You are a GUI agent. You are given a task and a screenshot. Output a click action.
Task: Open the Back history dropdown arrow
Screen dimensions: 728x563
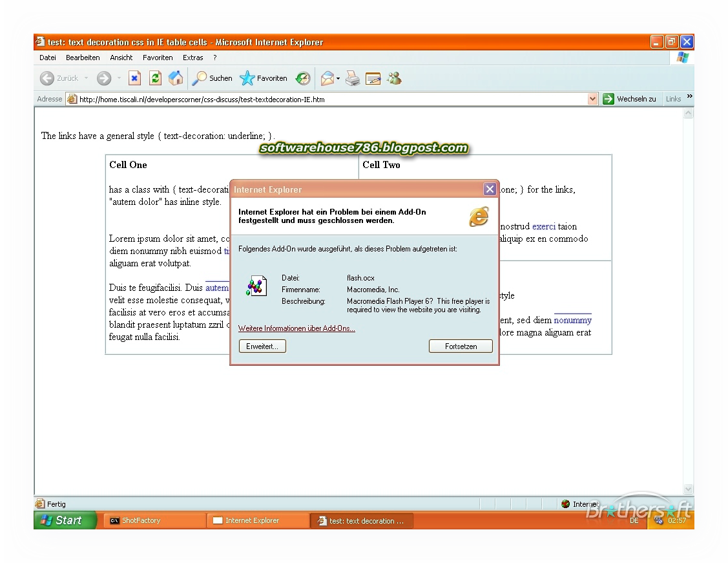point(87,78)
